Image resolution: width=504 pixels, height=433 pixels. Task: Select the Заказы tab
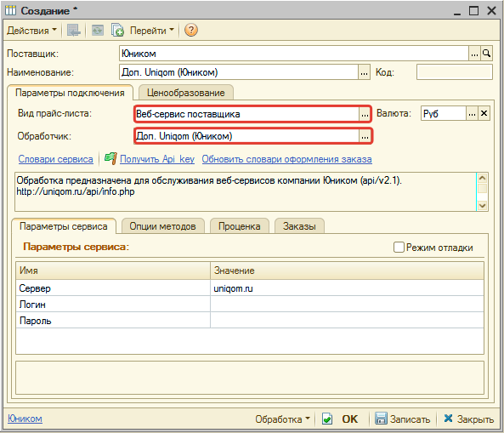pos(299,226)
